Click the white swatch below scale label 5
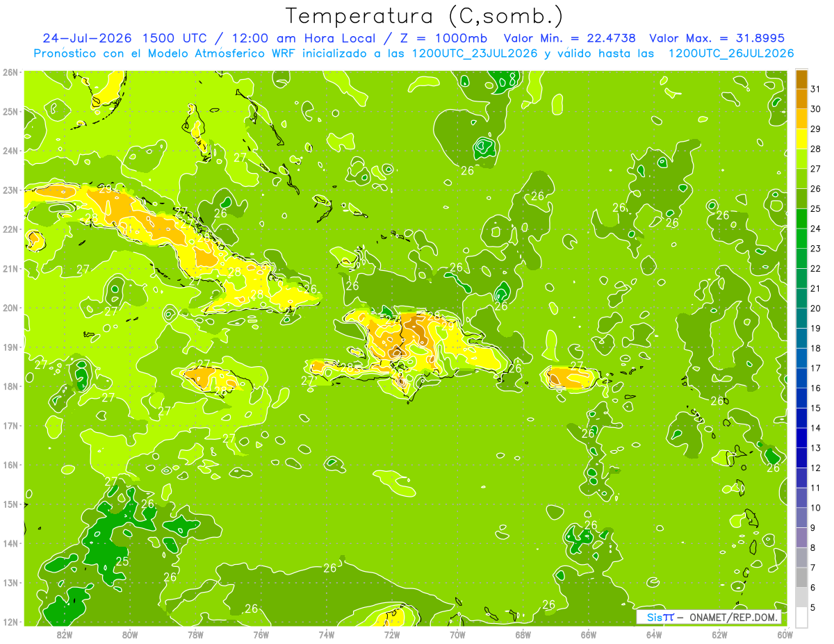The image size is (834, 644). tap(801, 617)
